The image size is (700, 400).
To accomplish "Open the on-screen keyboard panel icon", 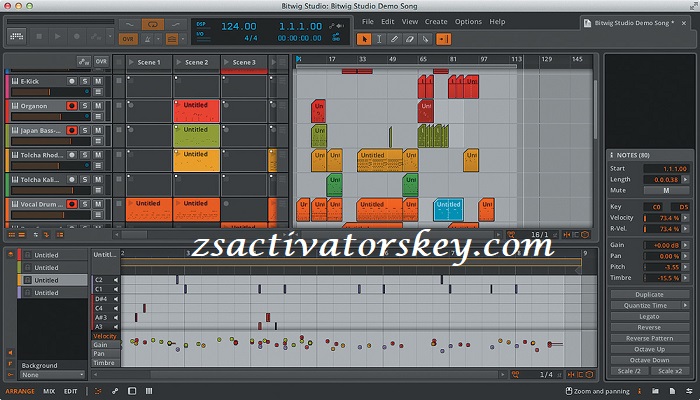I will (17, 37).
